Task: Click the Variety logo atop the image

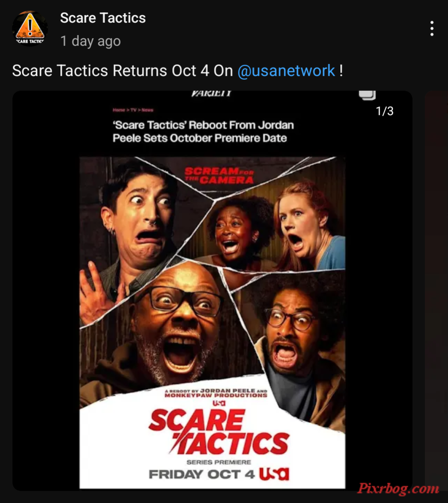Action: [211, 93]
